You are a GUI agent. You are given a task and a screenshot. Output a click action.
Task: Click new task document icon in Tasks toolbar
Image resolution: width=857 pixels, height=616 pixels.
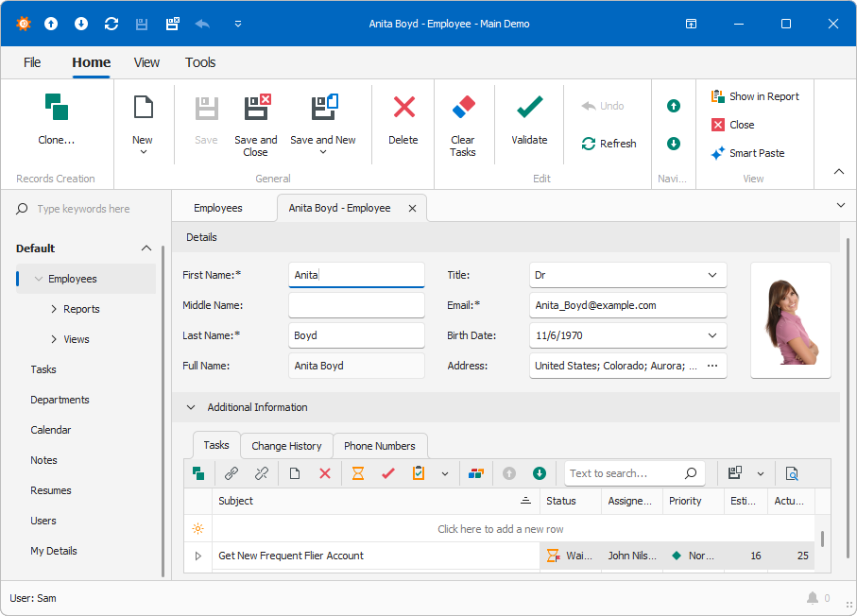tap(295, 473)
